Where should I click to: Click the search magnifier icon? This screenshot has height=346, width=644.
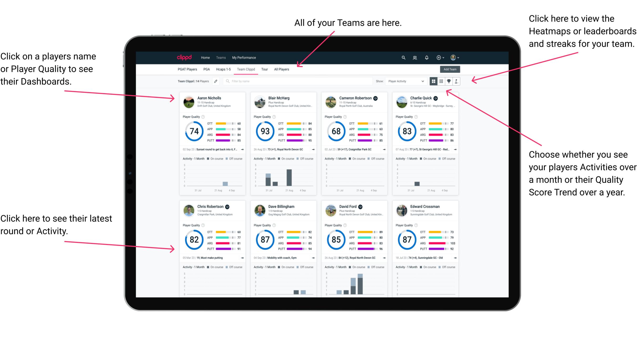(403, 57)
